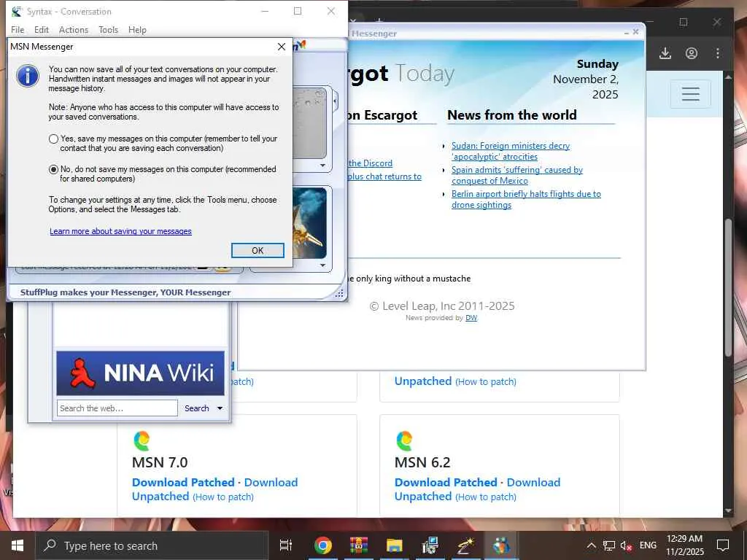Click the browser page vertical scrollbar thumb

[x=727, y=287]
